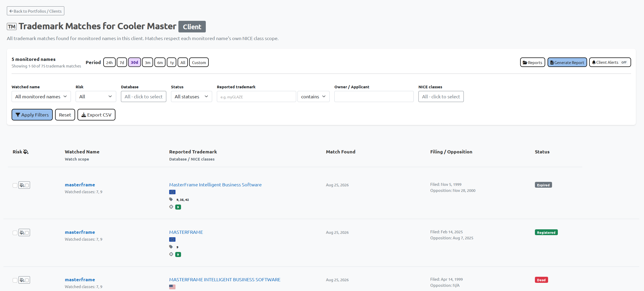Click the Expired status badge
644x291 pixels.
543,185
